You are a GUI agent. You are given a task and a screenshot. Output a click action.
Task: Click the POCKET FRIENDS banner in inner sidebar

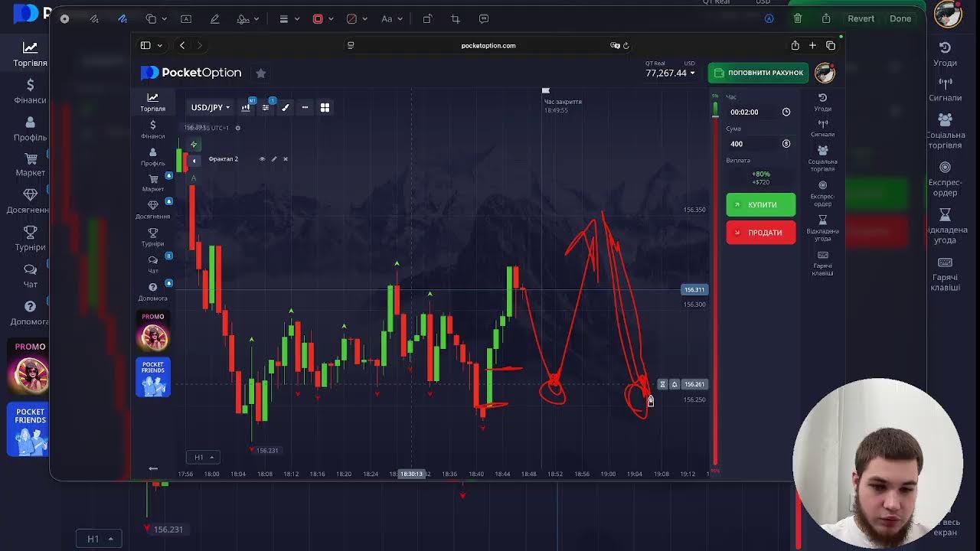(153, 377)
